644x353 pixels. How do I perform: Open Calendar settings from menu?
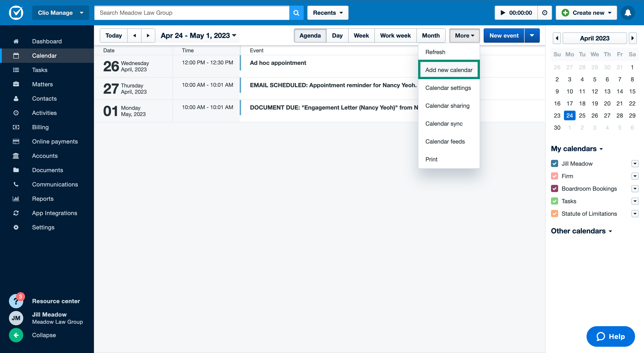[449, 88]
